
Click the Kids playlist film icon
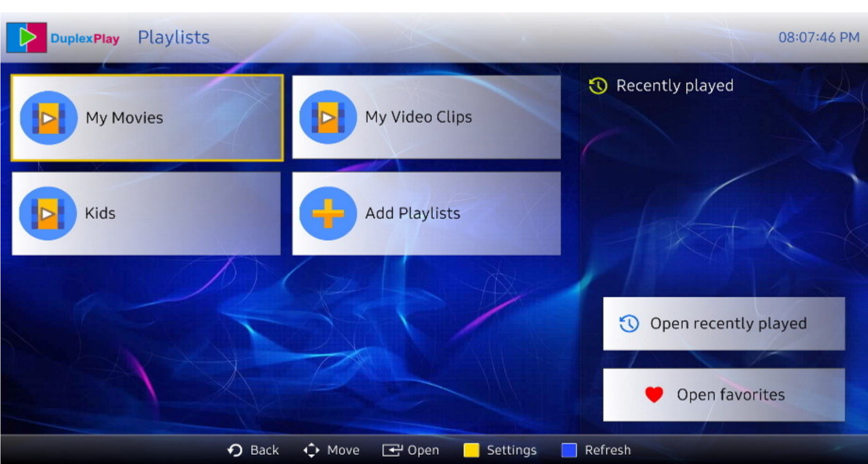[48, 214]
